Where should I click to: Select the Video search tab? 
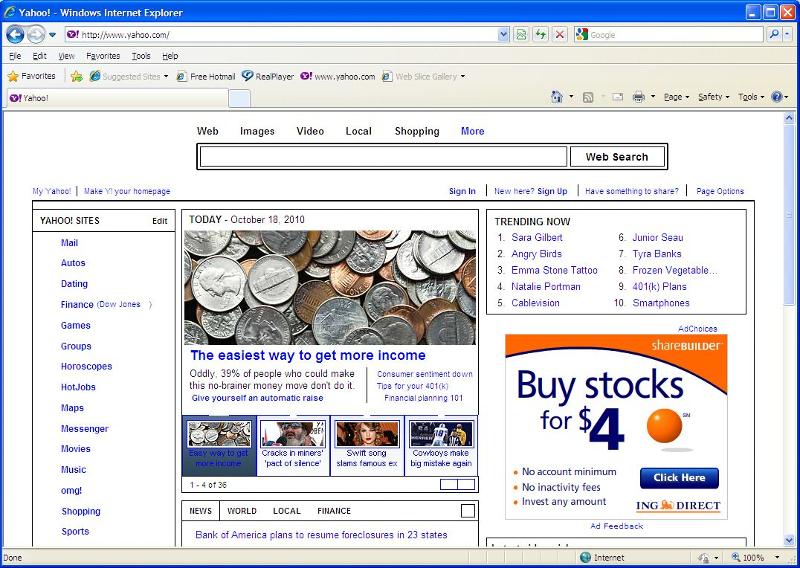pos(310,131)
